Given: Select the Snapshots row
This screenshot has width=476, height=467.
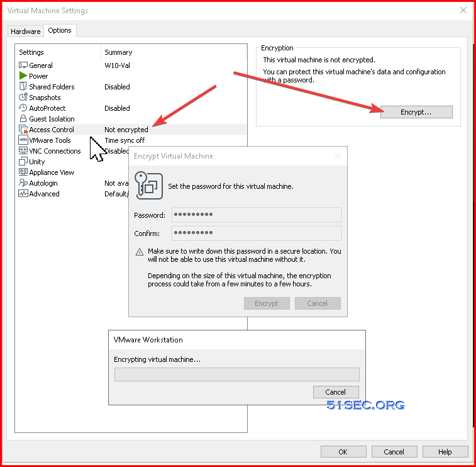Looking at the screenshot, I should point(132,97).
